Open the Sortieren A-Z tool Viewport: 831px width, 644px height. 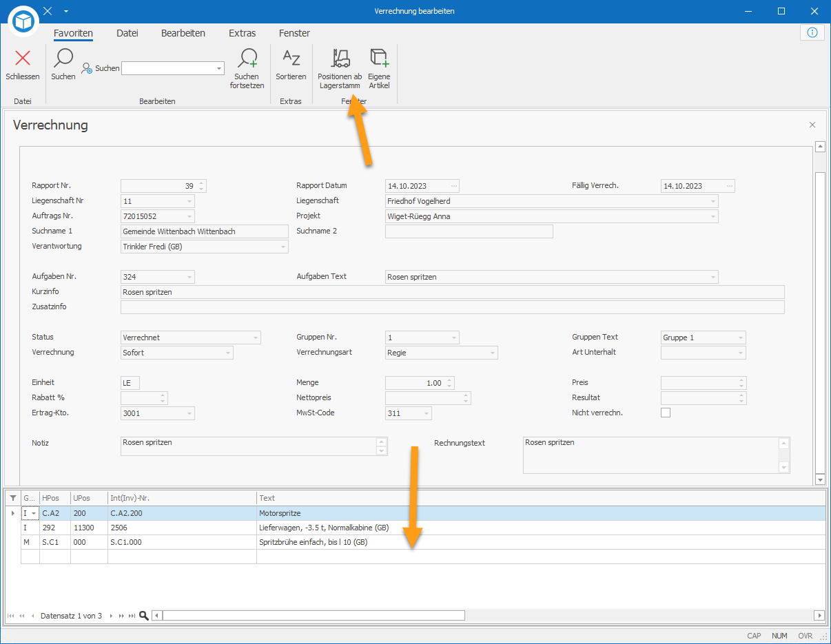pyautogui.click(x=291, y=58)
